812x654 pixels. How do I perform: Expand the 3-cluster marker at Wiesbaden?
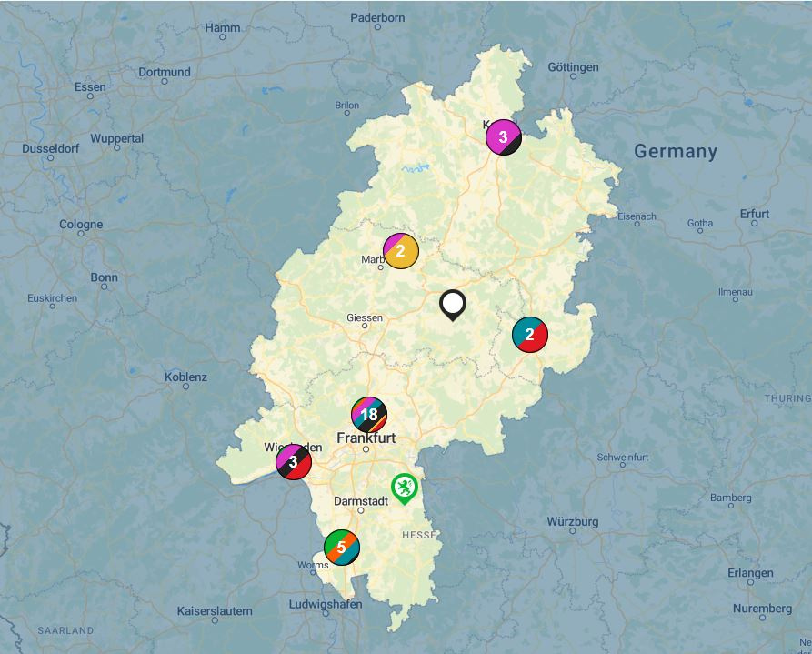294,462
